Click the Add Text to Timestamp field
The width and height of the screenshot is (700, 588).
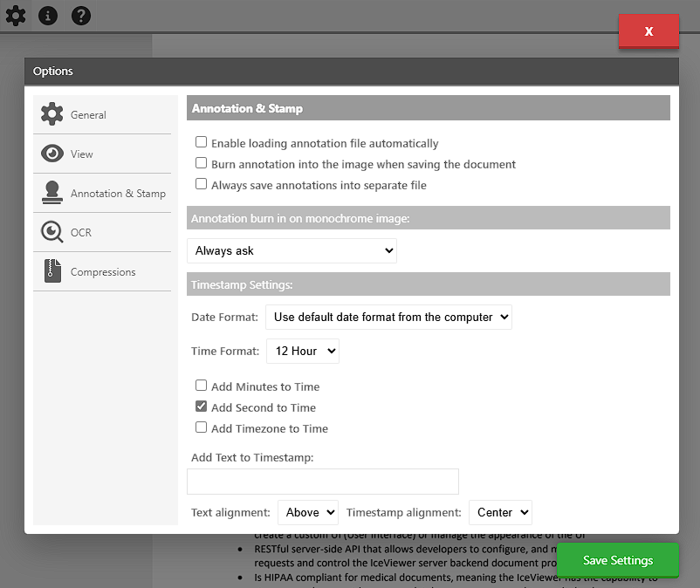(323, 482)
